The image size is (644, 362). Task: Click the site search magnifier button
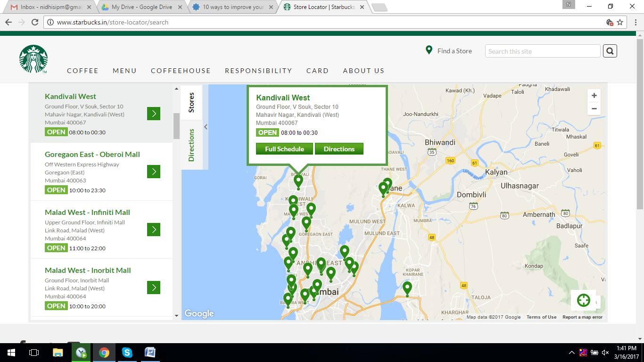click(610, 51)
